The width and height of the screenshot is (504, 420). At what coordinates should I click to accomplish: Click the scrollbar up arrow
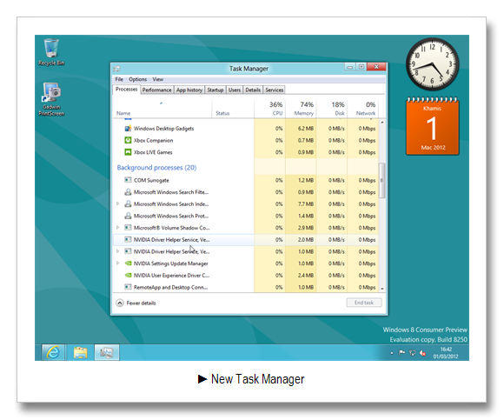[x=381, y=123]
